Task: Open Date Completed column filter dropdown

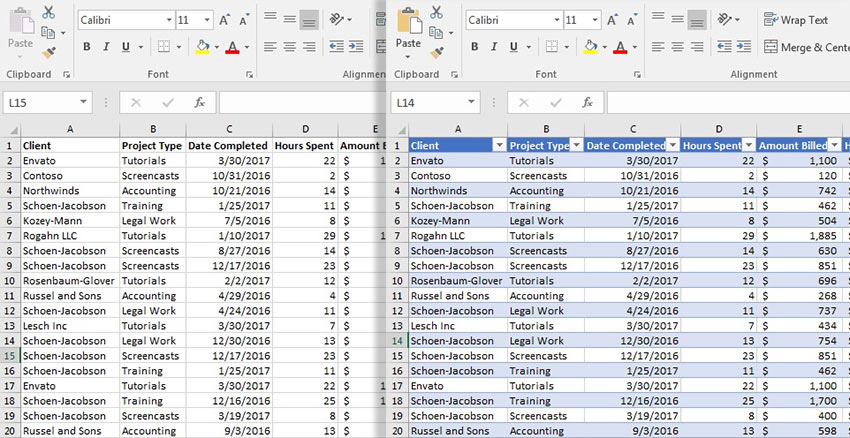Action: pyautogui.click(x=673, y=145)
